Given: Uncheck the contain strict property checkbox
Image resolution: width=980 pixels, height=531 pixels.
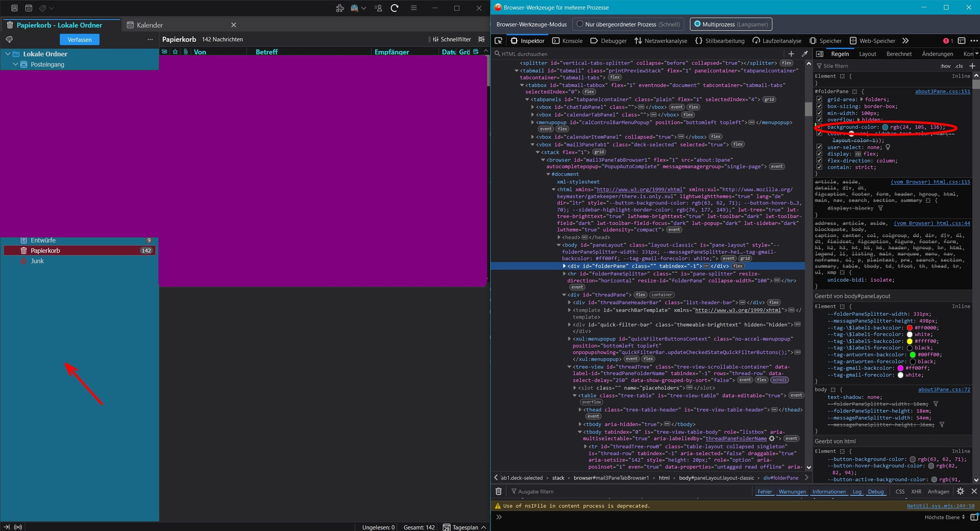Looking at the screenshot, I should pyautogui.click(x=819, y=167).
